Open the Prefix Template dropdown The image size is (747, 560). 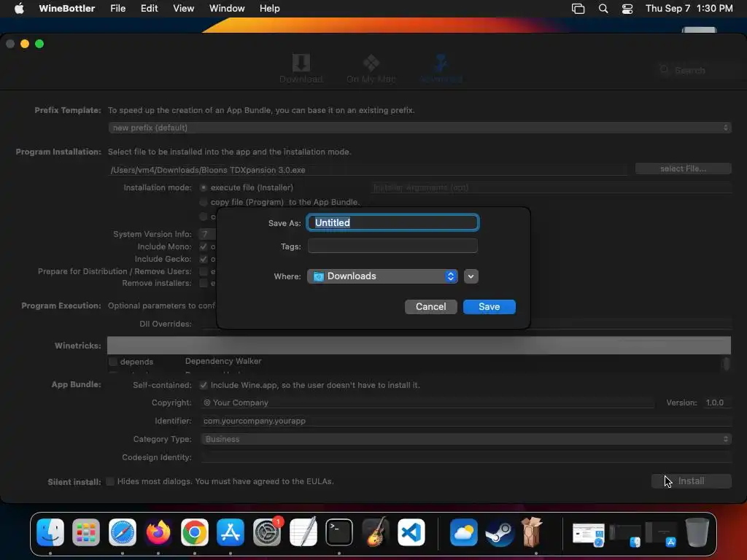pos(419,128)
